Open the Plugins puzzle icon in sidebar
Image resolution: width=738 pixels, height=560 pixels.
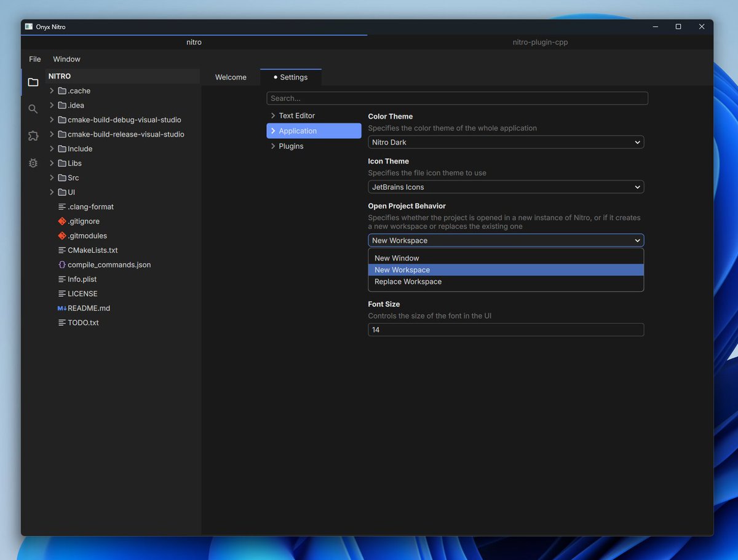(x=33, y=136)
